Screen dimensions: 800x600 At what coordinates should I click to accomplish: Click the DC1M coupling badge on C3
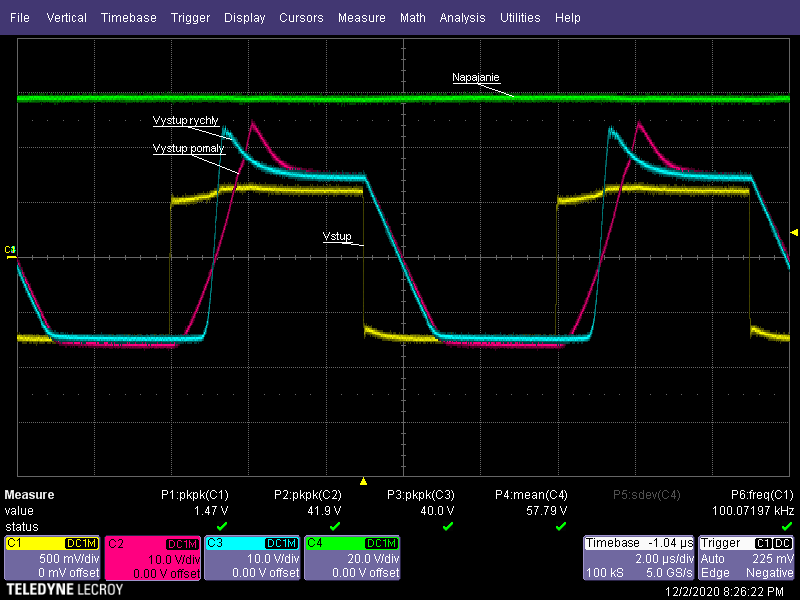point(282,543)
